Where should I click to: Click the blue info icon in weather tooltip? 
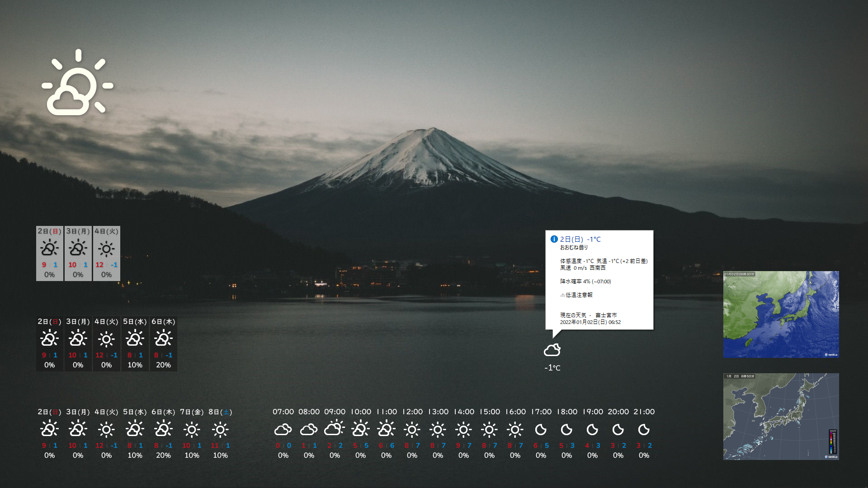[x=554, y=239]
